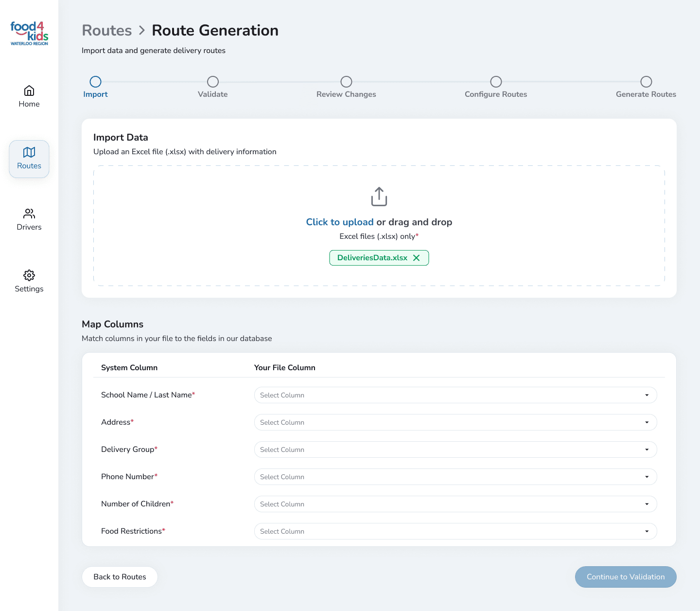Click the Generate Routes step circle
This screenshot has height=611, width=700.
click(x=646, y=82)
